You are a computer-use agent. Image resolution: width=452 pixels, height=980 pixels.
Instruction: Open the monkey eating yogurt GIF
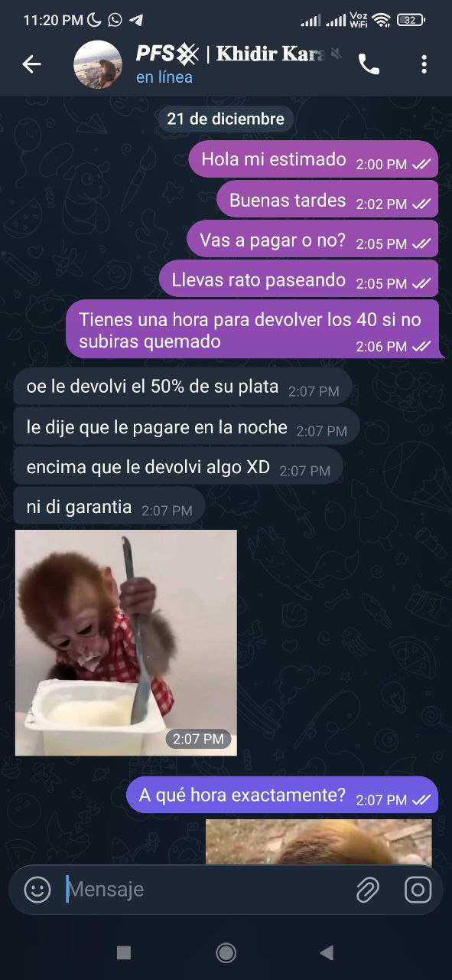click(x=126, y=642)
